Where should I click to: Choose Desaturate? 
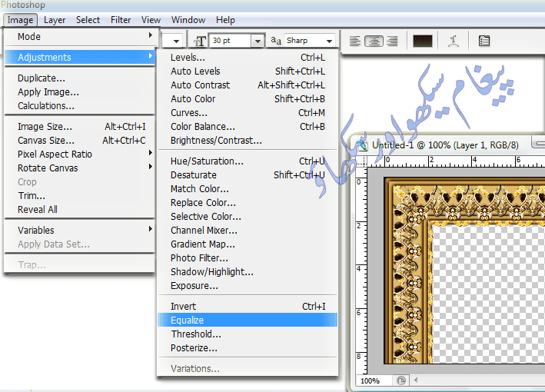click(x=248, y=175)
